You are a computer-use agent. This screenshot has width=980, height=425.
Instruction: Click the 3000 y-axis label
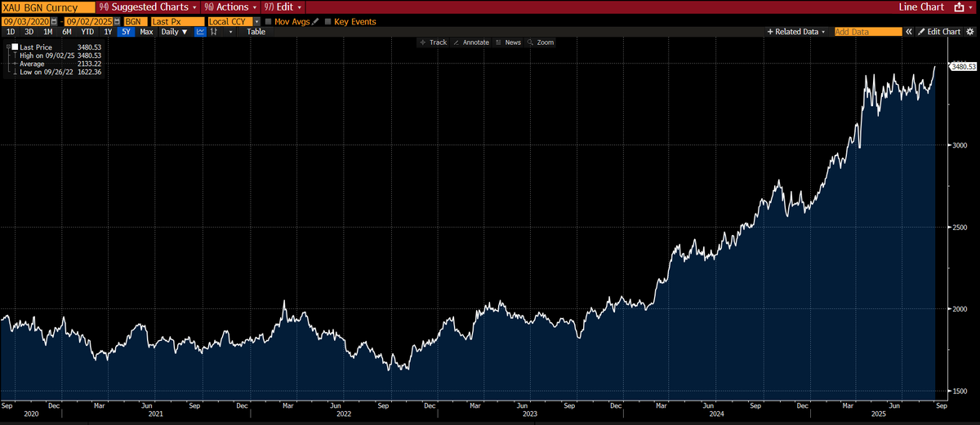[x=959, y=145]
